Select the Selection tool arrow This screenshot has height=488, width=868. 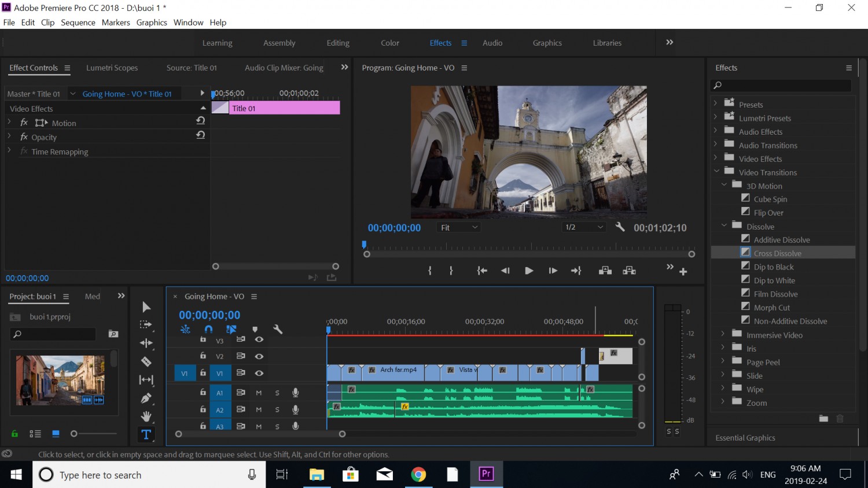tap(146, 307)
